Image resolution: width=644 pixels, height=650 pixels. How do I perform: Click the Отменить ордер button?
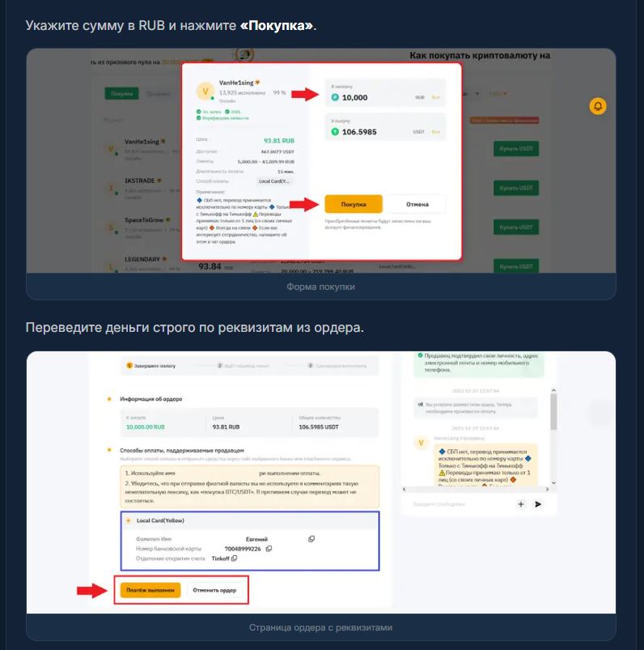pyautogui.click(x=214, y=590)
